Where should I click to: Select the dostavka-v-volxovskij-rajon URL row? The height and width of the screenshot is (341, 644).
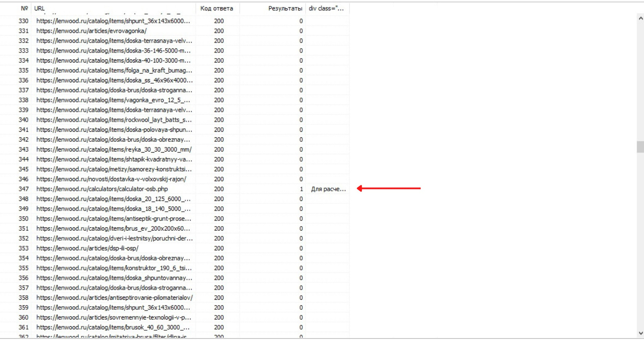coord(111,179)
